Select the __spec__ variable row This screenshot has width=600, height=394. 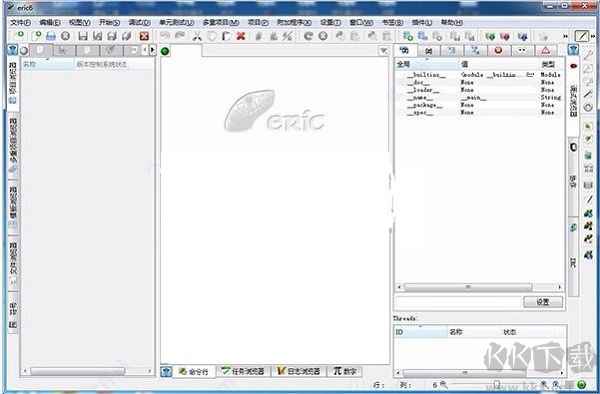coord(479,112)
